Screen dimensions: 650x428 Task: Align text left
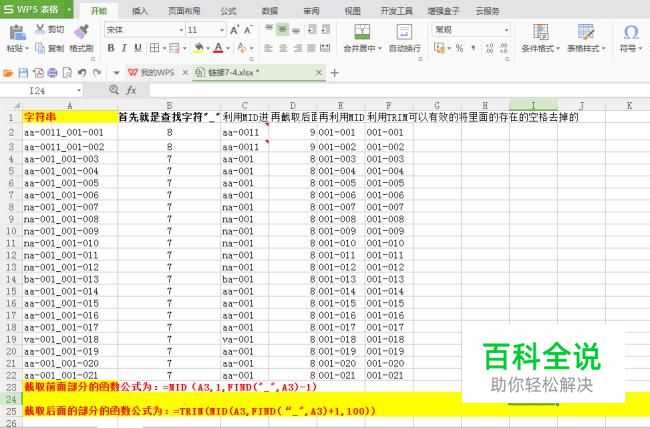click(x=269, y=48)
